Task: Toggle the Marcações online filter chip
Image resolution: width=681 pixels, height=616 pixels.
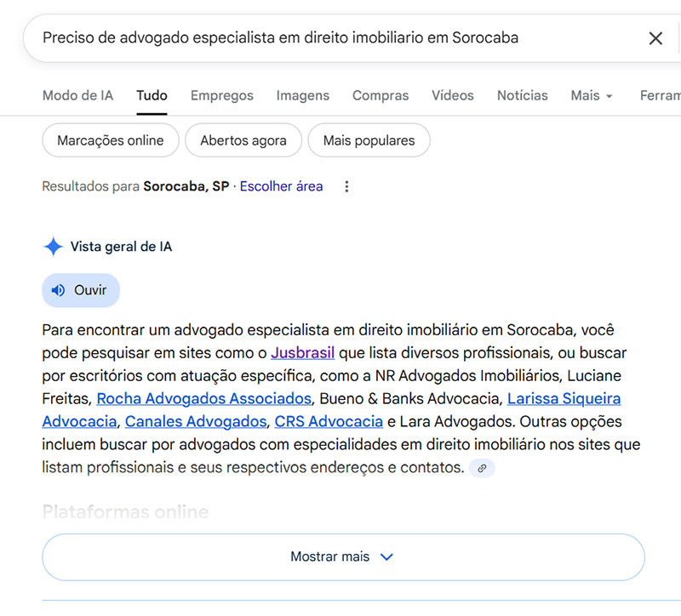Action: pyautogui.click(x=110, y=140)
